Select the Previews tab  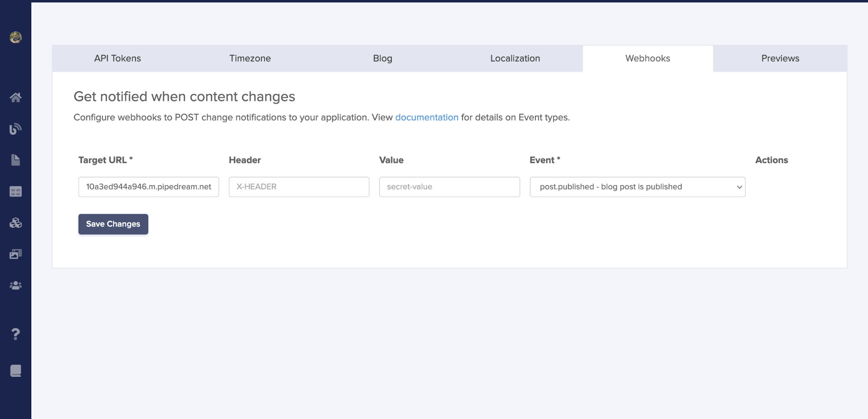click(x=780, y=59)
